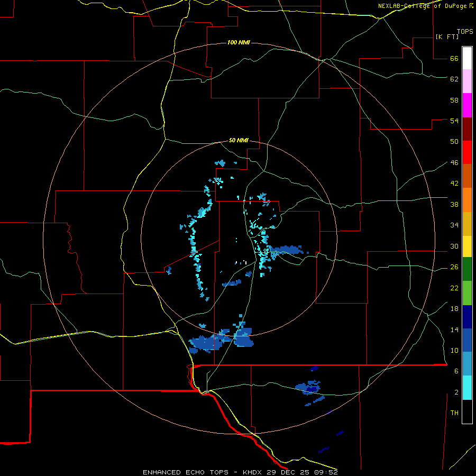The height and width of the screenshot is (476, 476).
Task: Click the dark red swatch between 54 and 50
Action: pyautogui.click(x=467, y=129)
